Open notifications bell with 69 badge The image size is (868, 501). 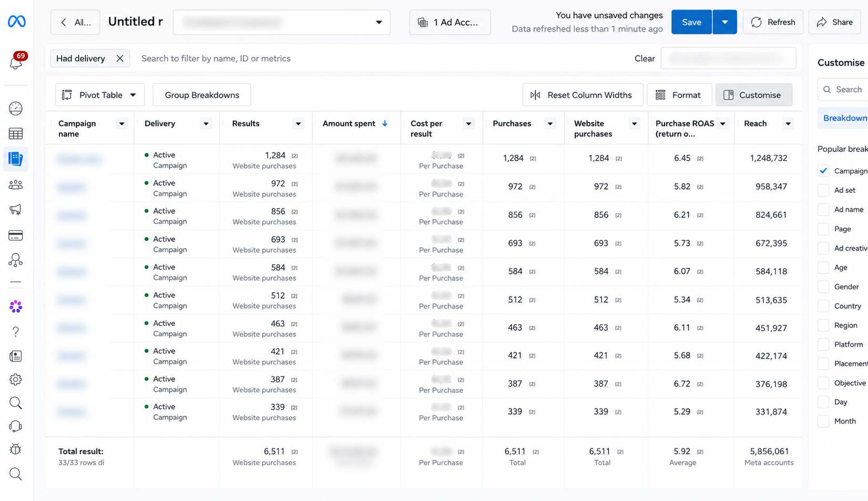pyautogui.click(x=16, y=62)
